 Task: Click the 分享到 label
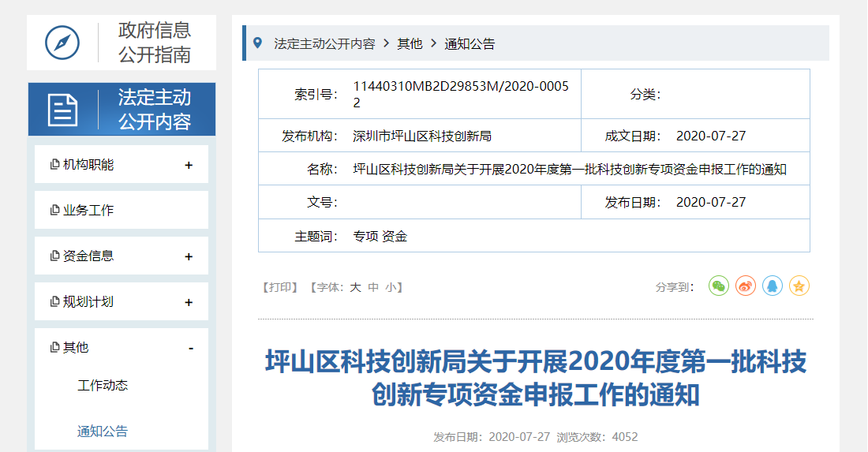click(x=674, y=287)
